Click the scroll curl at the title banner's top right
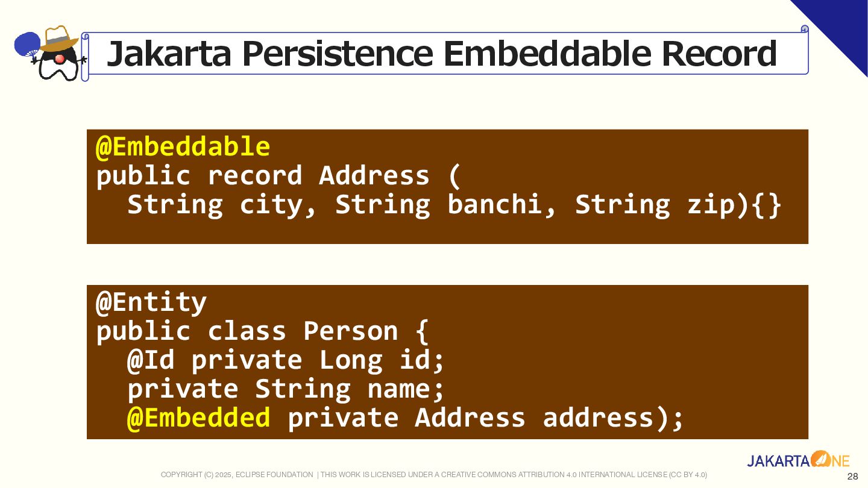The image size is (868, 488). point(804,29)
